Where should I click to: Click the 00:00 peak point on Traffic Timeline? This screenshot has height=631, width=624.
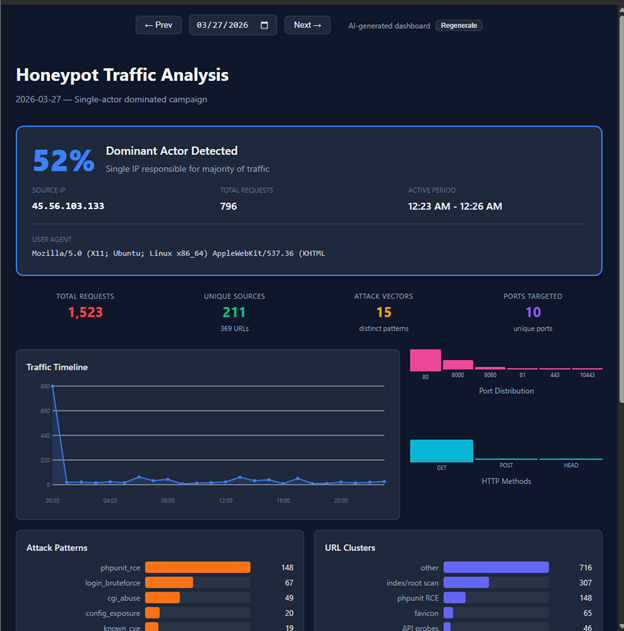(53, 386)
